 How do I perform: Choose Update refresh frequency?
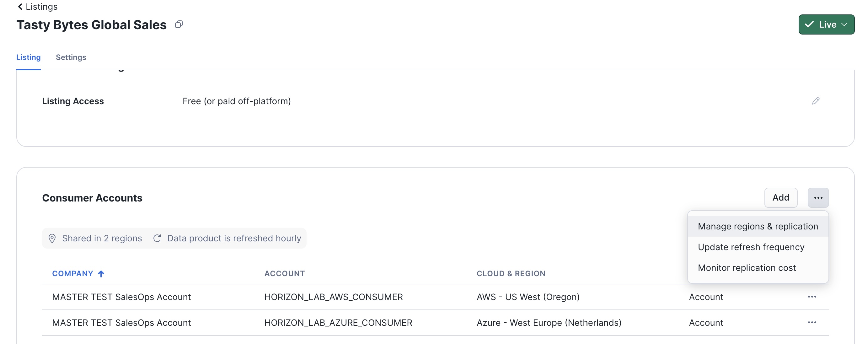pyautogui.click(x=751, y=247)
